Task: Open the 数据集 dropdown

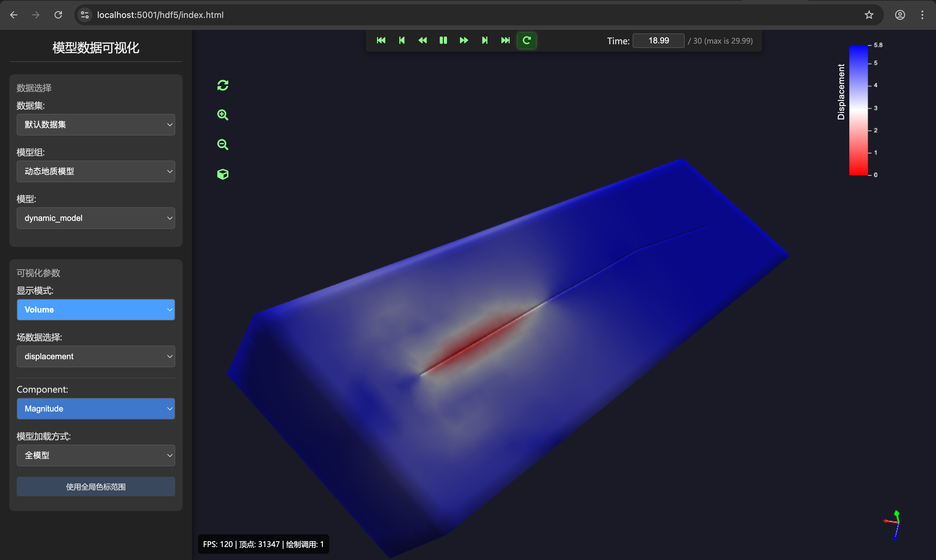Action: pos(96,124)
